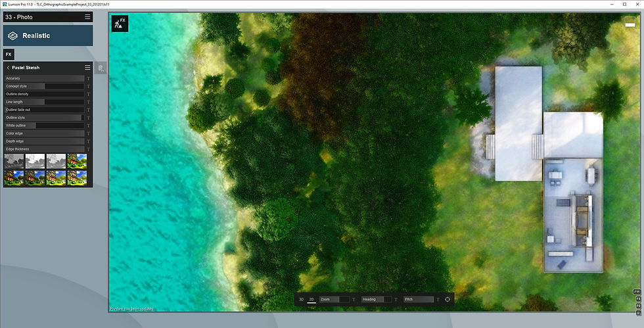
Task: Click the keyframe icon beside Edge thickness
Action: coord(88,149)
